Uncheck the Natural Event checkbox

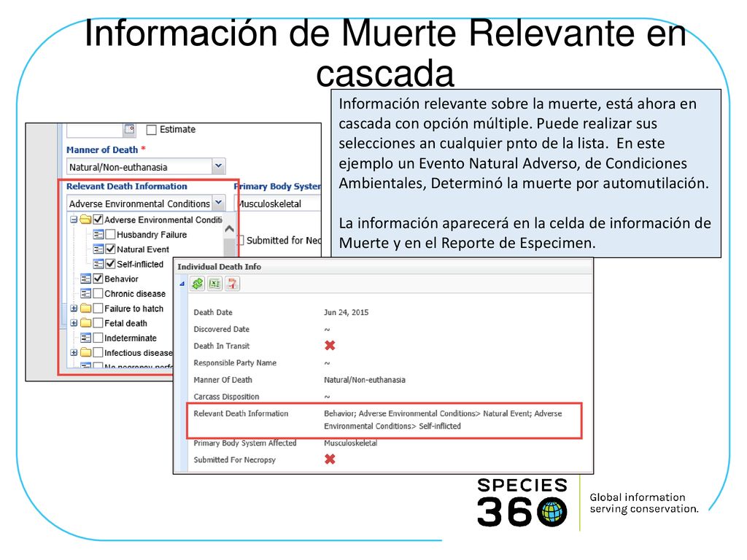click(x=111, y=249)
